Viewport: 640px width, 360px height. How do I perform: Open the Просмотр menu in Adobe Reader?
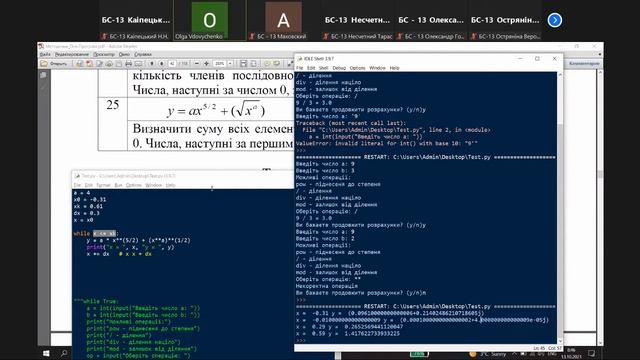click(104, 54)
